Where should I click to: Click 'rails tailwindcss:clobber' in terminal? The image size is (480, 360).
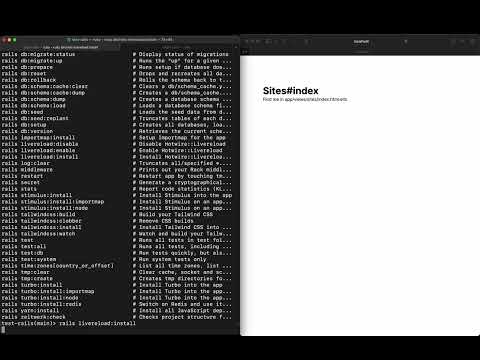click(x=42, y=221)
